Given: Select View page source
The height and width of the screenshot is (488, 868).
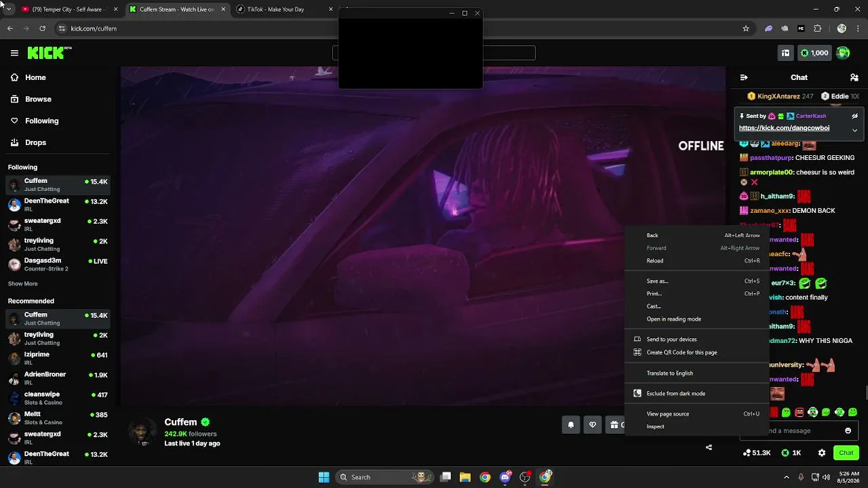Looking at the screenshot, I should click(x=697, y=413).
